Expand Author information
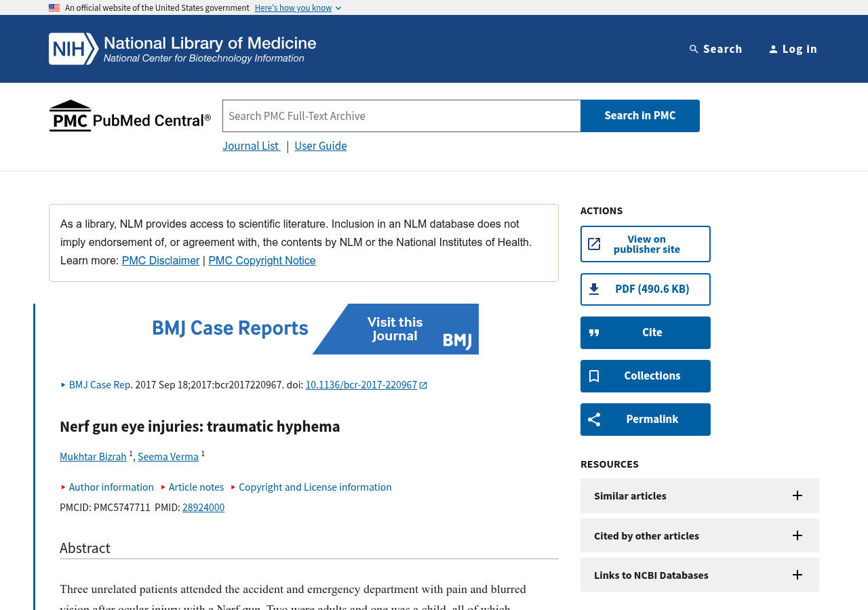868x610 pixels. pos(108,487)
